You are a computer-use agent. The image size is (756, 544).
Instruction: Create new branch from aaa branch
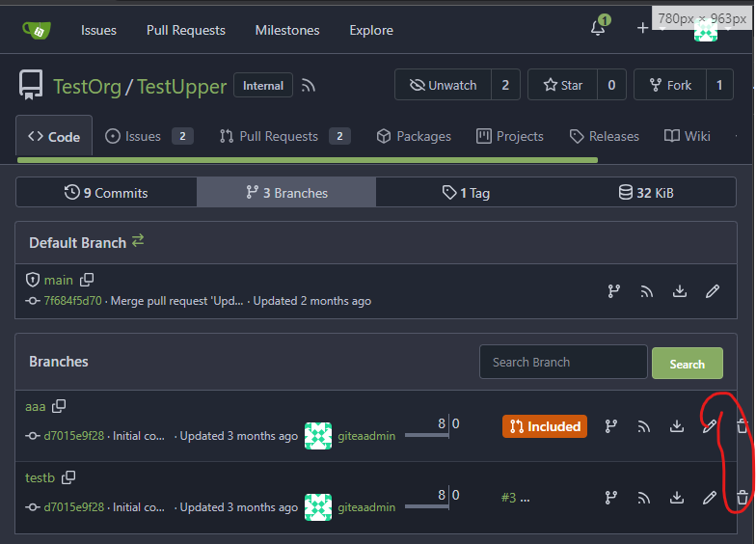[x=612, y=426]
